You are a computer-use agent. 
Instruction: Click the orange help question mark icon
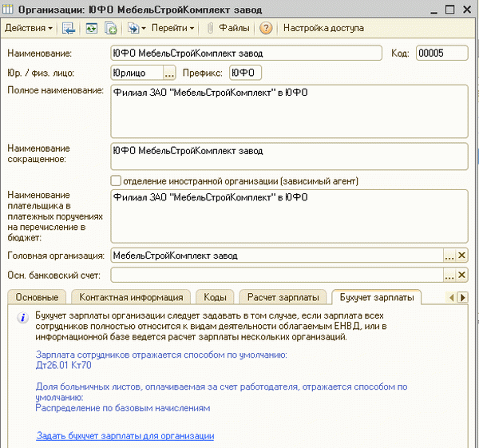(266, 28)
